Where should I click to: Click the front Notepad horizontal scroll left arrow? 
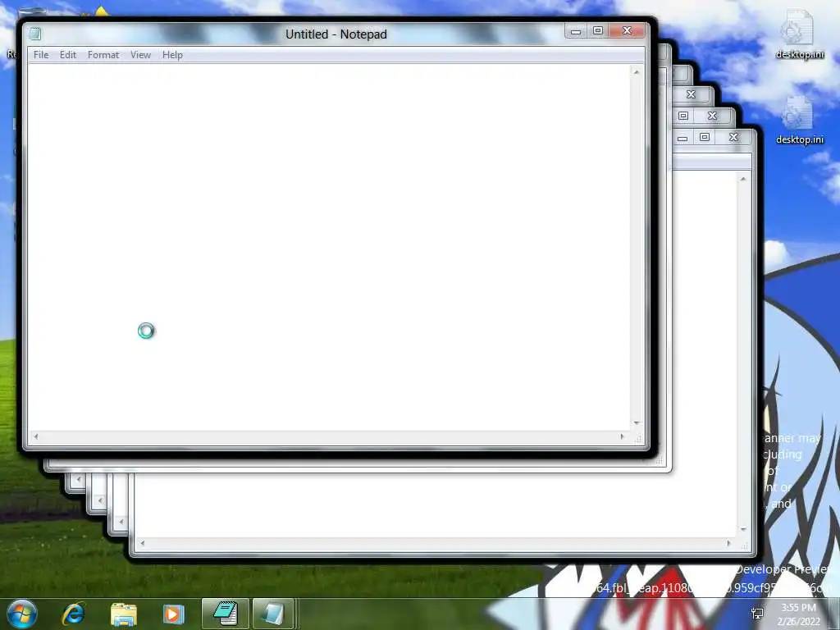[36, 436]
